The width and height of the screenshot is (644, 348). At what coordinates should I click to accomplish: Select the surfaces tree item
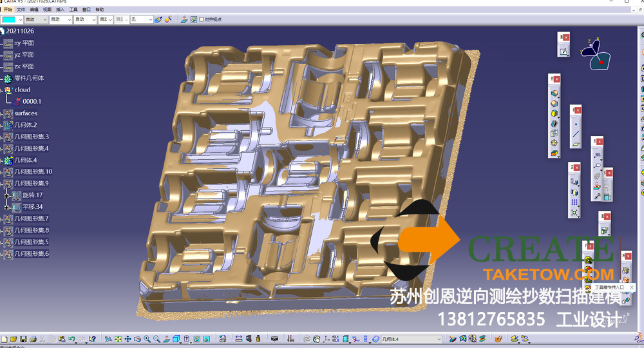click(x=26, y=113)
